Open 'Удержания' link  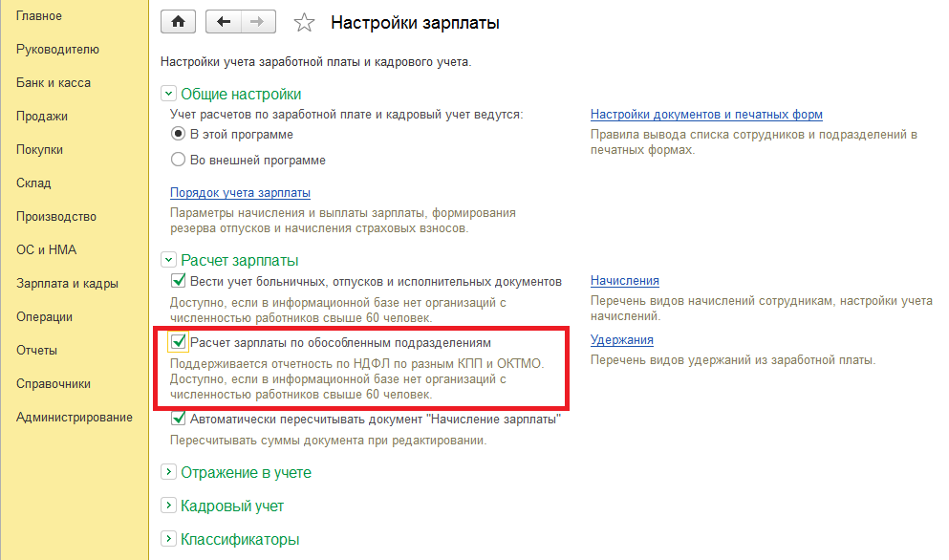(621, 339)
